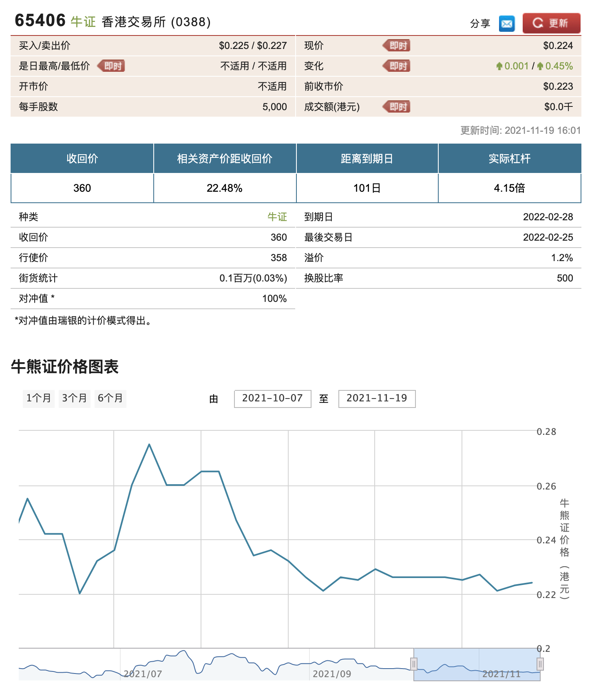Switch chart to 6个月 range
The height and width of the screenshot is (700, 592).
click(x=110, y=398)
